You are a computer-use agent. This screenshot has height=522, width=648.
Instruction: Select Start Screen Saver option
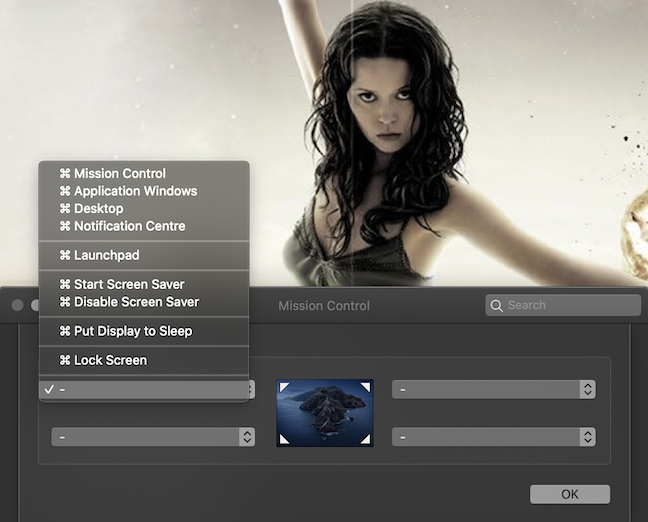(x=144, y=284)
